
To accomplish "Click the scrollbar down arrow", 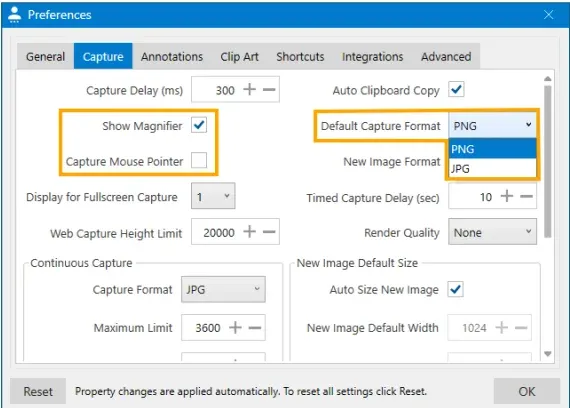I will pos(548,353).
